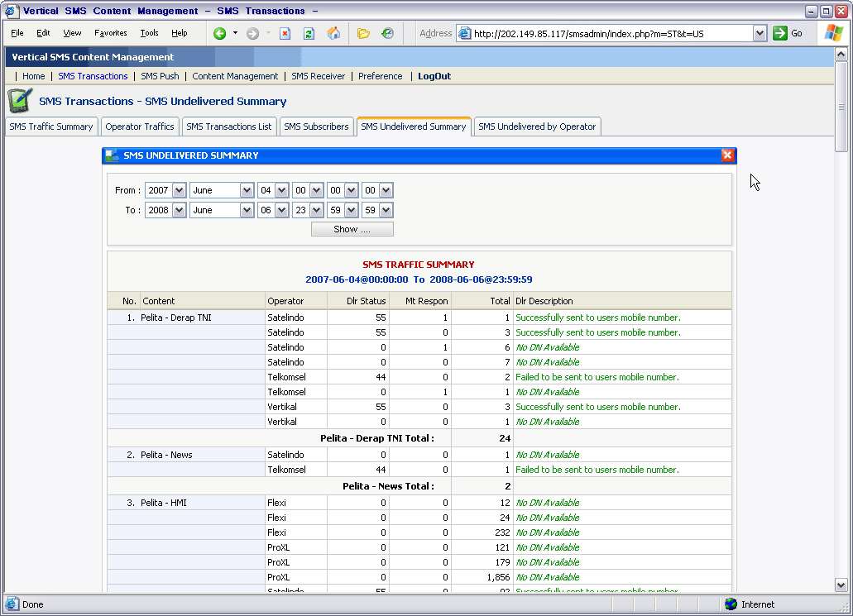
Task: Open the Tools menu
Action: click(149, 33)
